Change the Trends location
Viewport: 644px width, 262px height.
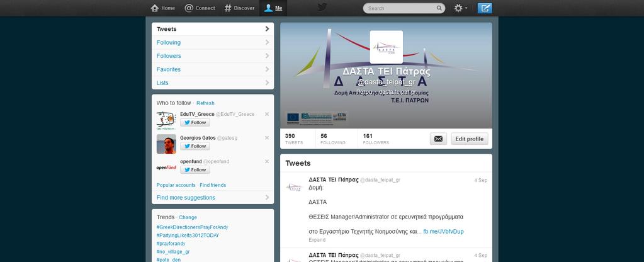tap(188, 217)
